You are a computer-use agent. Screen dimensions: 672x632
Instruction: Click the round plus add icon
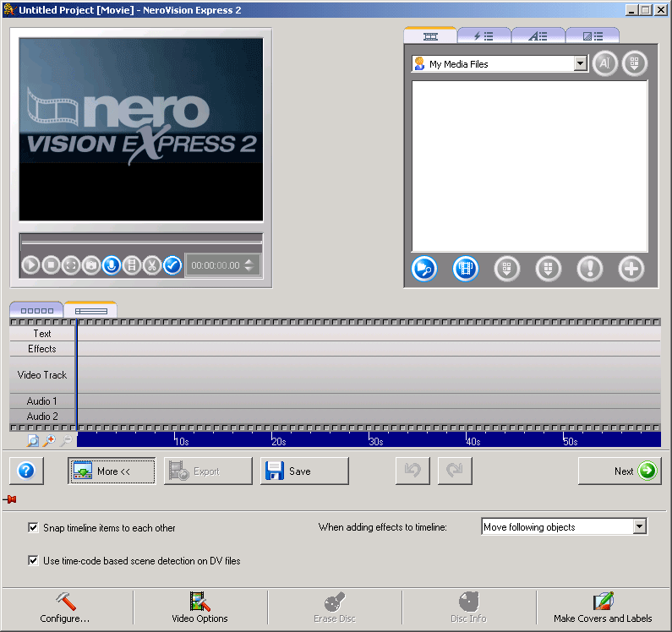[631, 269]
